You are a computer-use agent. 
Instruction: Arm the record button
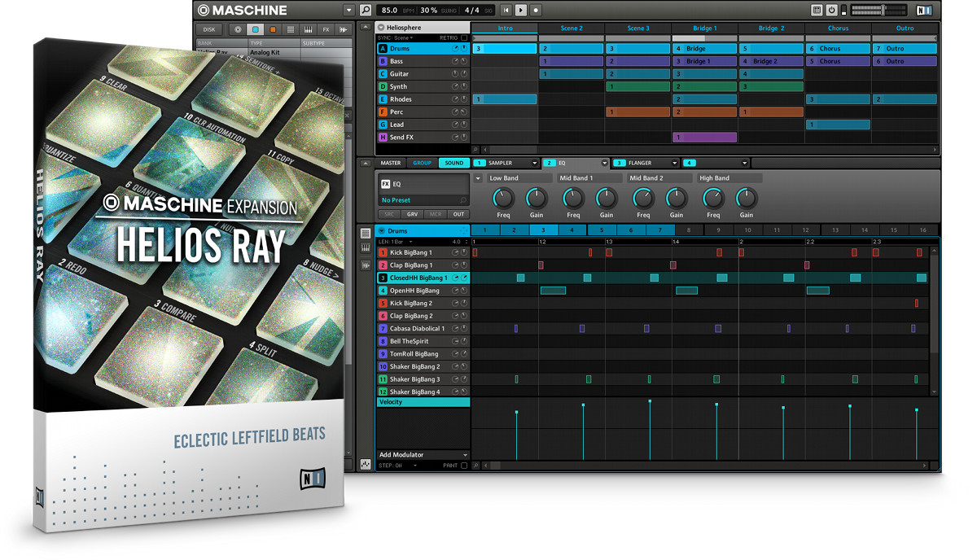click(536, 11)
